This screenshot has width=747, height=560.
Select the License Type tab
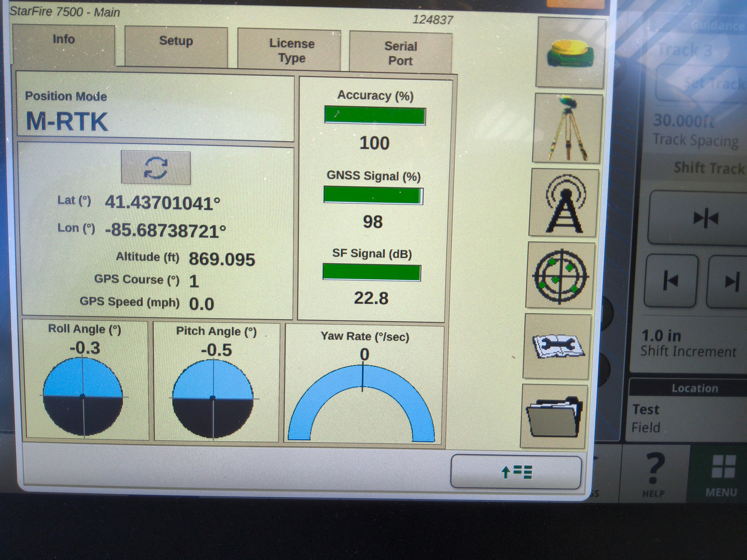(x=291, y=51)
